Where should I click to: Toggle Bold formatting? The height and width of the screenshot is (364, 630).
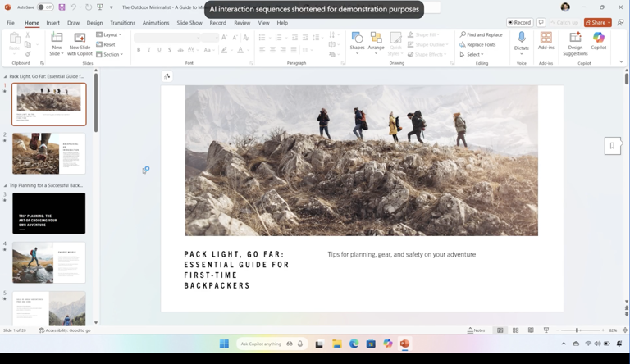pyautogui.click(x=139, y=50)
